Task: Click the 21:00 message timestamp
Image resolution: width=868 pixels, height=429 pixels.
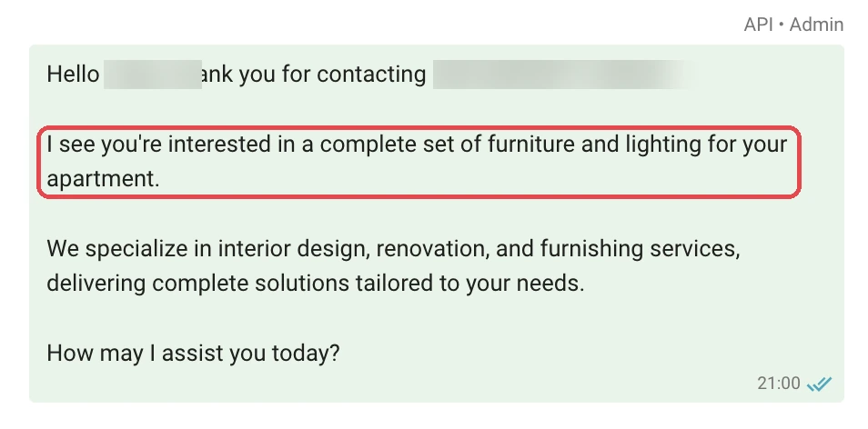Action: point(778,384)
